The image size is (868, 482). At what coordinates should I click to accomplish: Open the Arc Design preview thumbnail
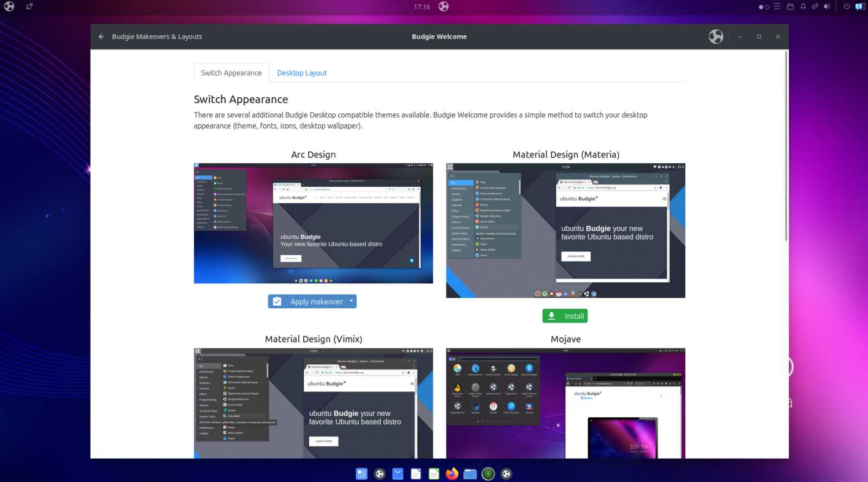(x=313, y=223)
